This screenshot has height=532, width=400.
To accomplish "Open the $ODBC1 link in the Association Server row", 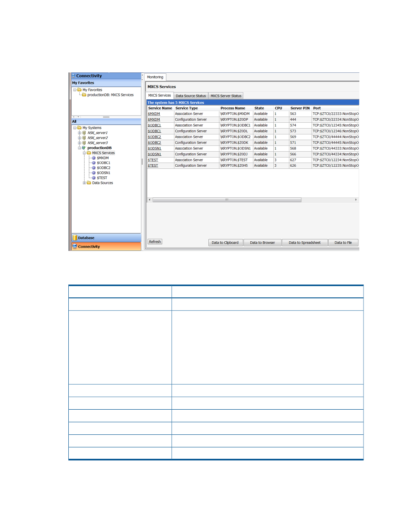I will [x=154, y=125].
